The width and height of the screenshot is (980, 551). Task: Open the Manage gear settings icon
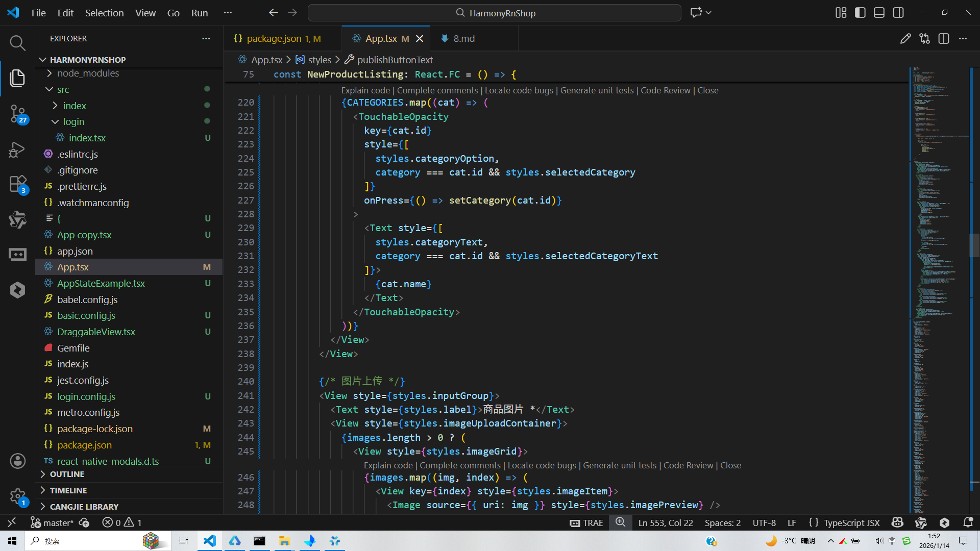click(x=17, y=495)
